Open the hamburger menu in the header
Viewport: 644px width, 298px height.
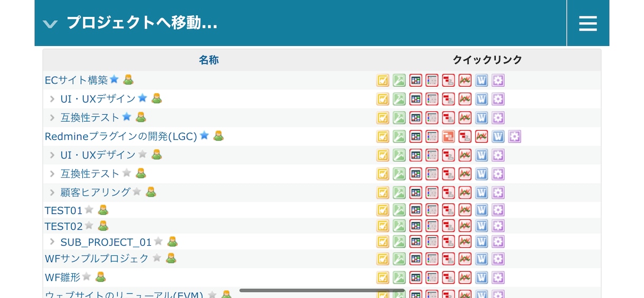(588, 23)
